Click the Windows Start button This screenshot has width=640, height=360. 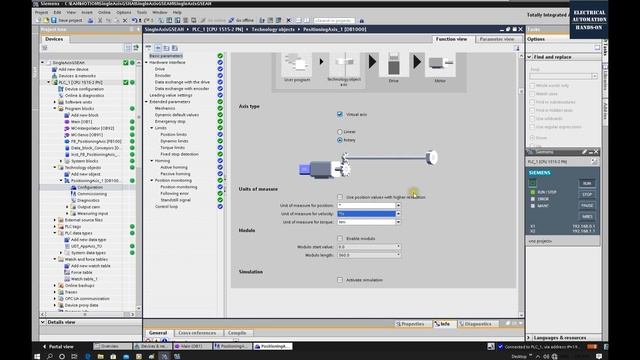click(x=37, y=356)
